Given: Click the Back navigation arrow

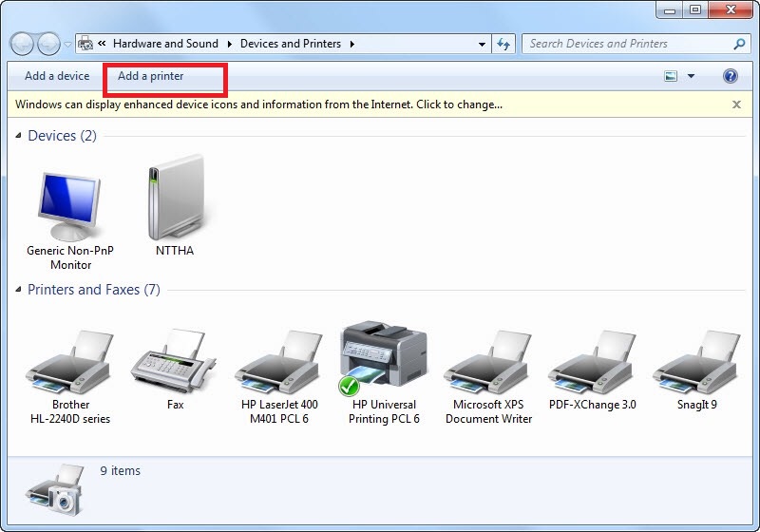Looking at the screenshot, I should (22, 44).
